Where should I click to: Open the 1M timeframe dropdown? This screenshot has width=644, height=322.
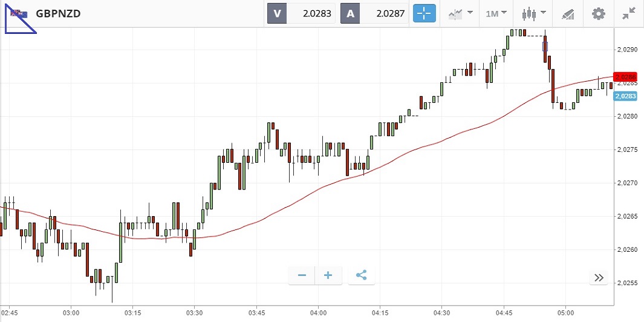[496, 13]
